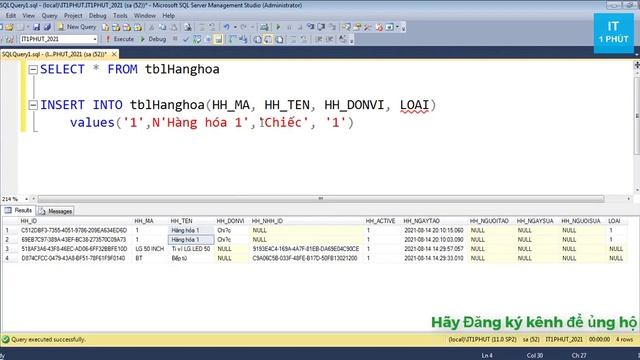This screenshot has height=360, width=640.
Task: Toggle Include Actual Execution Plan
Action: click(x=232, y=39)
